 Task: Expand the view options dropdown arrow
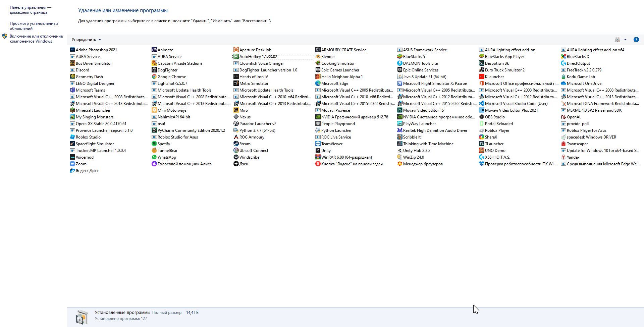[x=625, y=40]
